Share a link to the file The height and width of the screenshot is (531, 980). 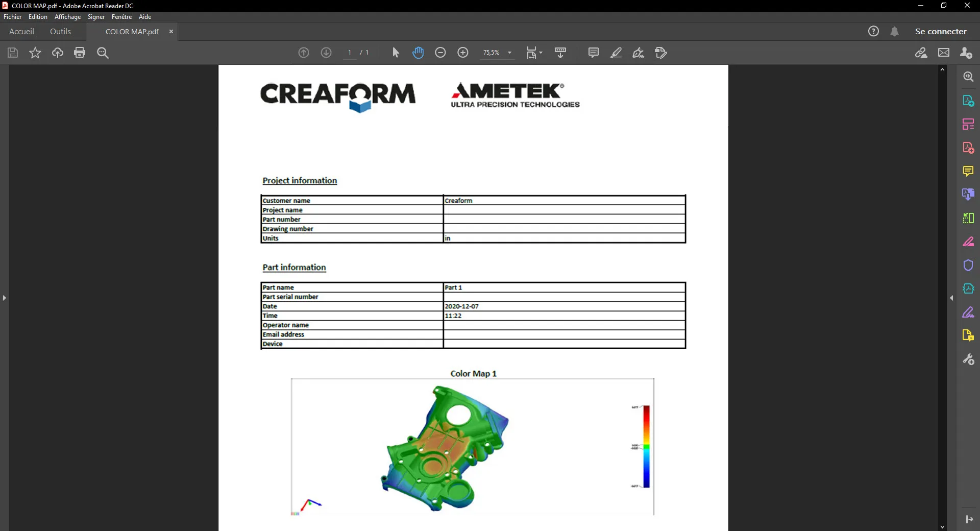pyautogui.click(x=921, y=53)
